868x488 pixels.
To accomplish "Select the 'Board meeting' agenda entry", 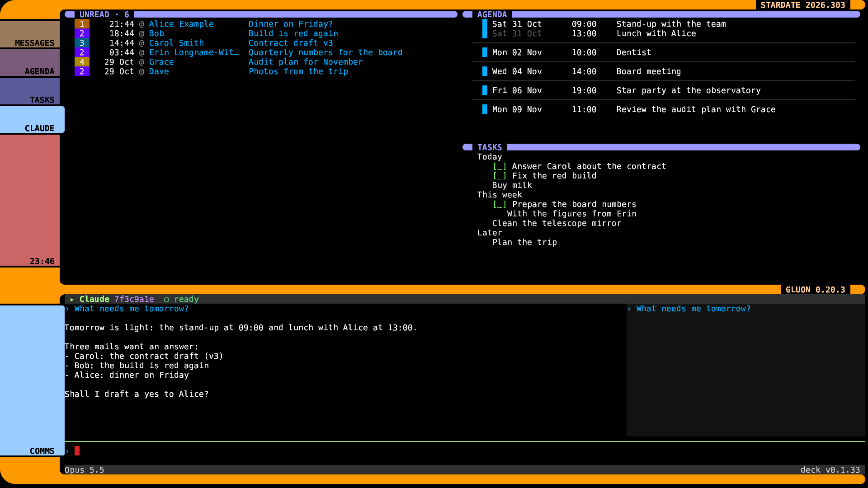I will tap(649, 71).
